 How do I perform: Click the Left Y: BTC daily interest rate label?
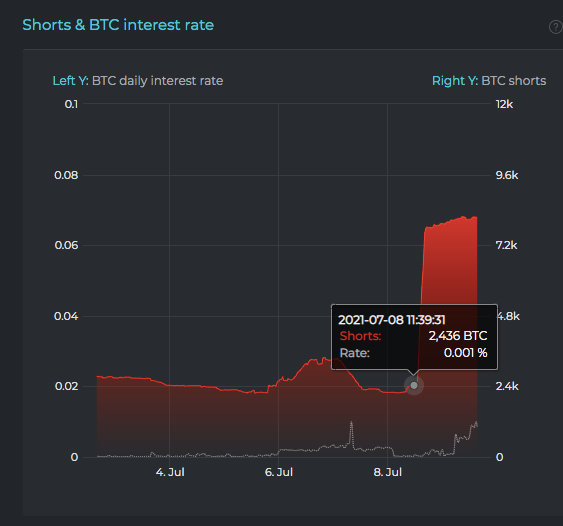pos(138,81)
